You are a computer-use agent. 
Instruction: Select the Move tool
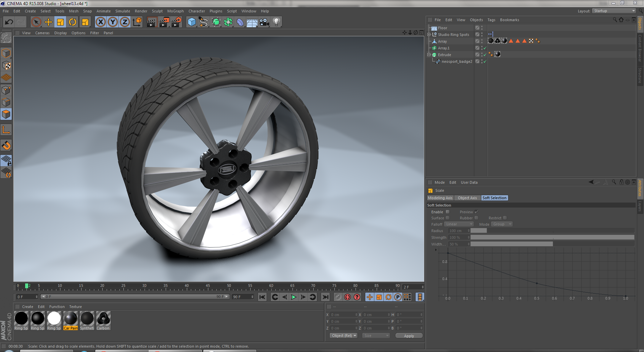(48, 22)
